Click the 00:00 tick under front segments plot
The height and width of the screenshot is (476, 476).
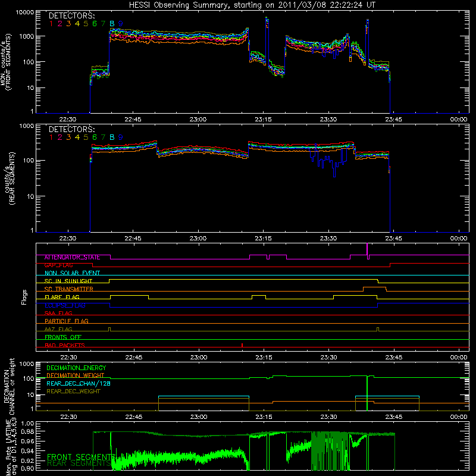coord(459,120)
